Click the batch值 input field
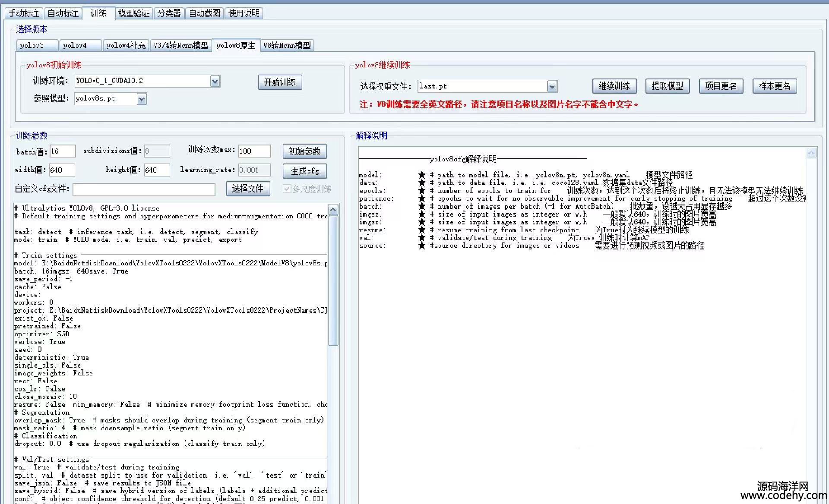This screenshot has width=829, height=504. [x=63, y=151]
